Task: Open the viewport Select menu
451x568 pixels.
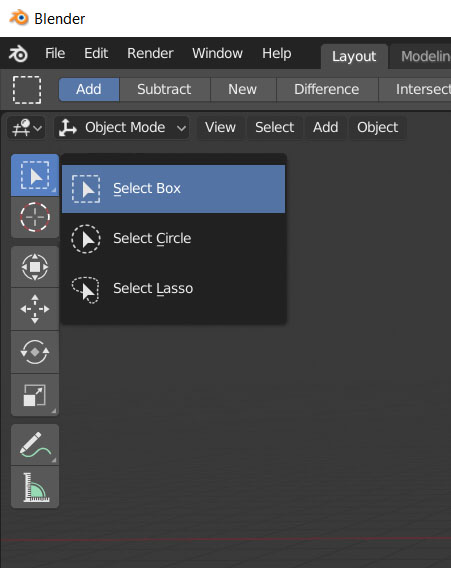Action: click(x=275, y=128)
